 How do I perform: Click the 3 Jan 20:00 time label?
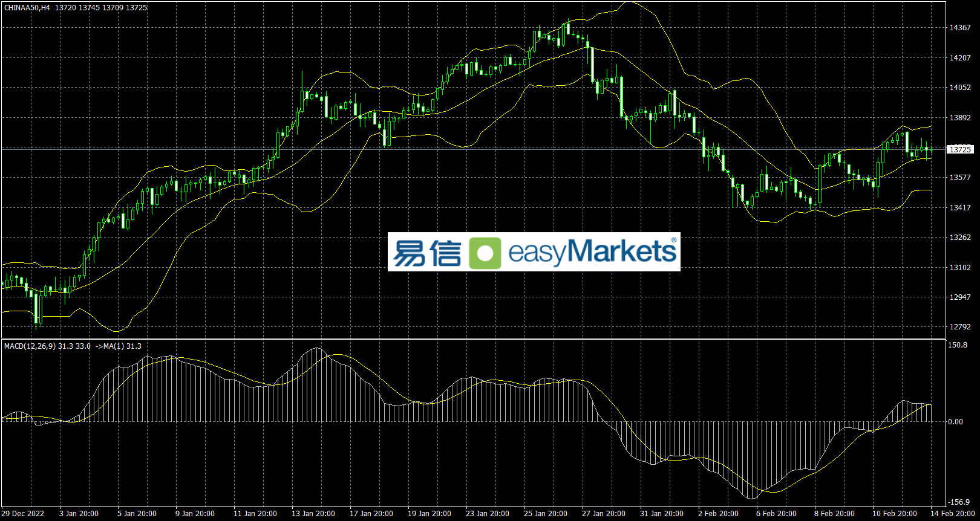[x=79, y=514]
